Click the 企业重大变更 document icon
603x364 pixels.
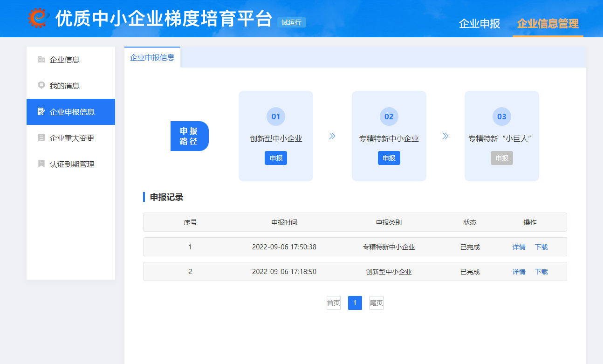click(41, 138)
